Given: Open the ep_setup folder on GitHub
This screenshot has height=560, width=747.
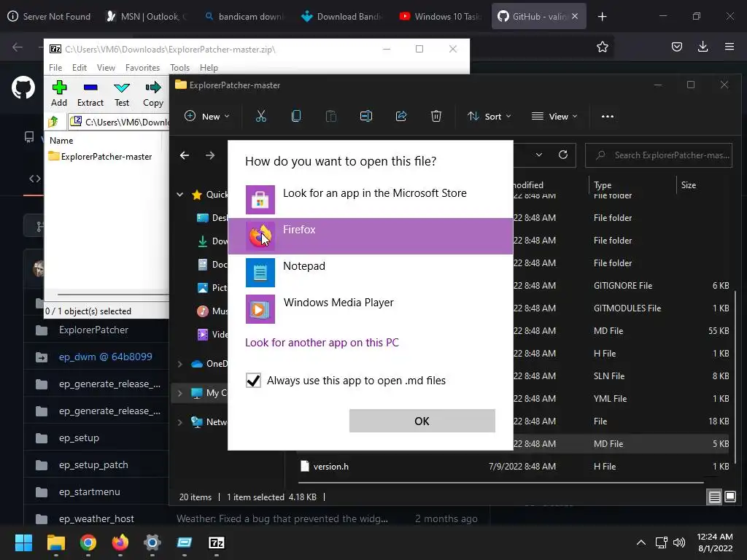Looking at the screenshot, I should tap(79, 437).
